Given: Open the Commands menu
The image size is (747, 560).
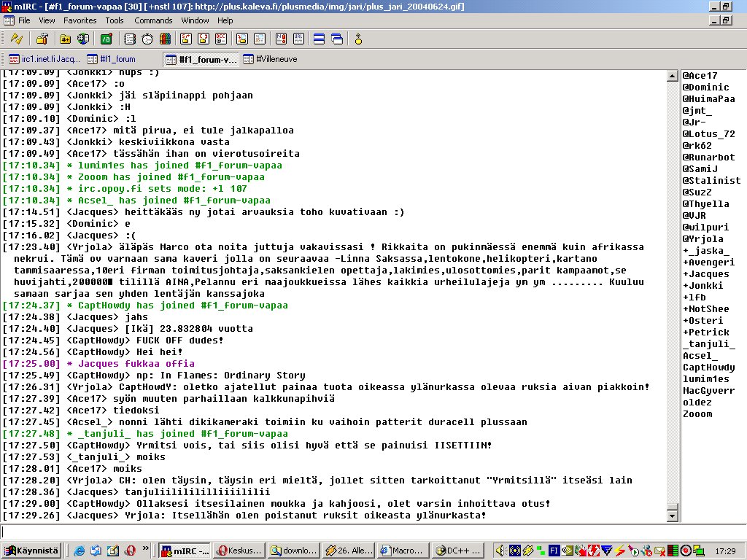Looking at the screenshot, I should (153, 20).
